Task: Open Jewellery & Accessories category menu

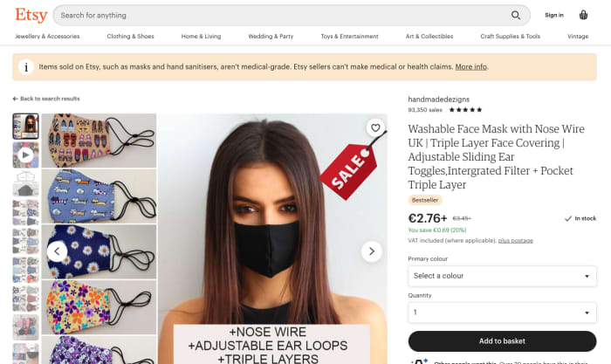Action: click(47, 37)
